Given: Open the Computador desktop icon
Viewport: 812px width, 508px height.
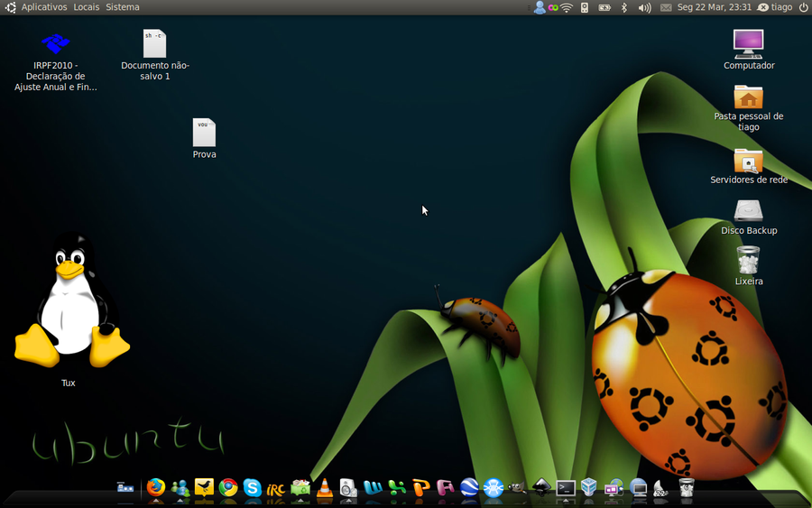Looking at the screenshot, I should click(x=748, y=50).
